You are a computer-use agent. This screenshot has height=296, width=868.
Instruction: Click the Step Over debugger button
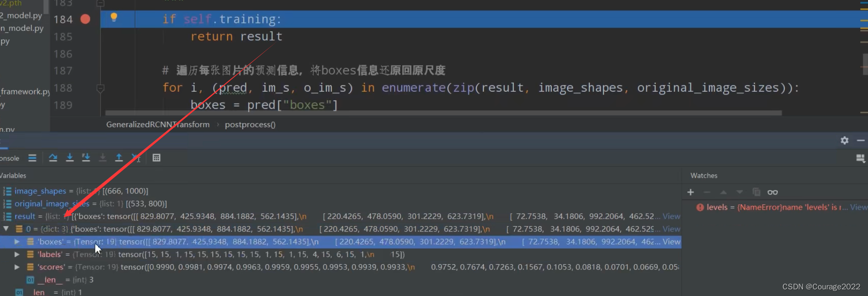(x=53, y=158)
